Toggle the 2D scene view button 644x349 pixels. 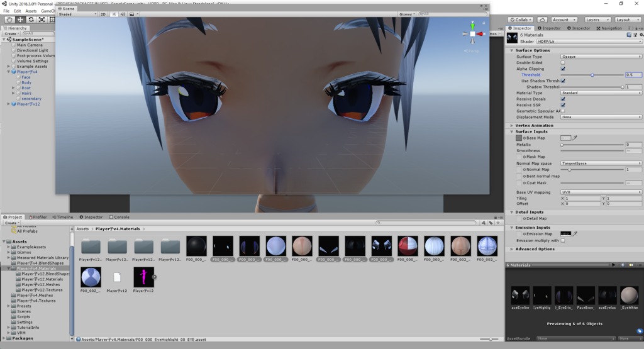[103, 14]
